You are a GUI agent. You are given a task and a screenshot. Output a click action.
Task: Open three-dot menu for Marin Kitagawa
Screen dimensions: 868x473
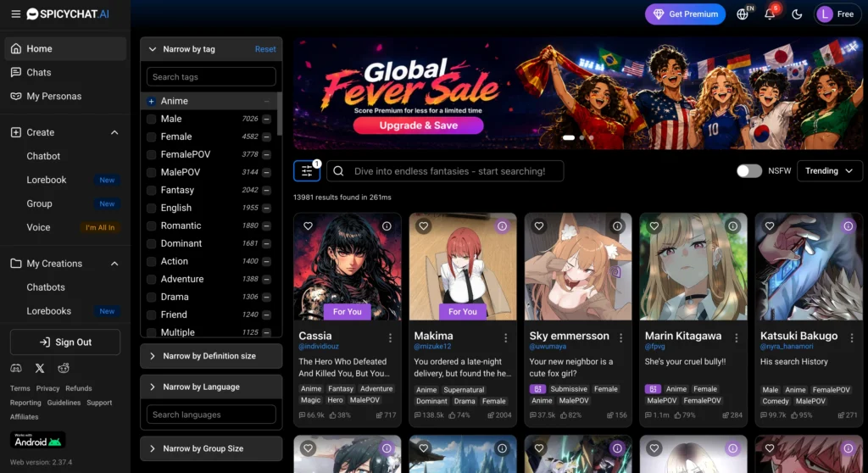tap(737, 337)
